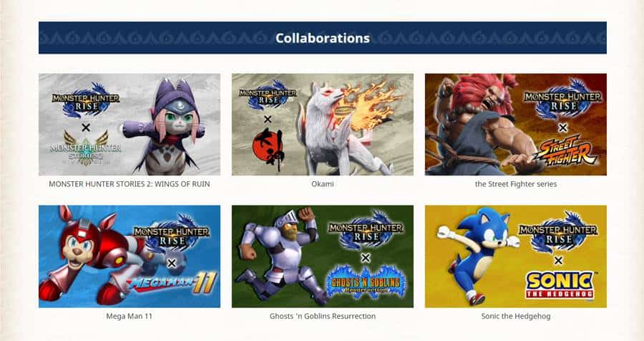Open the Monster Hunter Stories 2 collaboration thumbnail
644x341 pixels.
130,125
